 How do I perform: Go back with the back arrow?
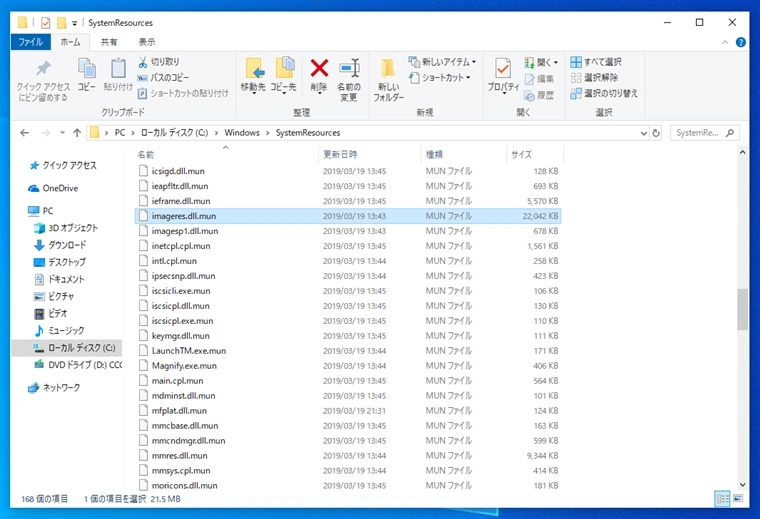tap(25, 133)
